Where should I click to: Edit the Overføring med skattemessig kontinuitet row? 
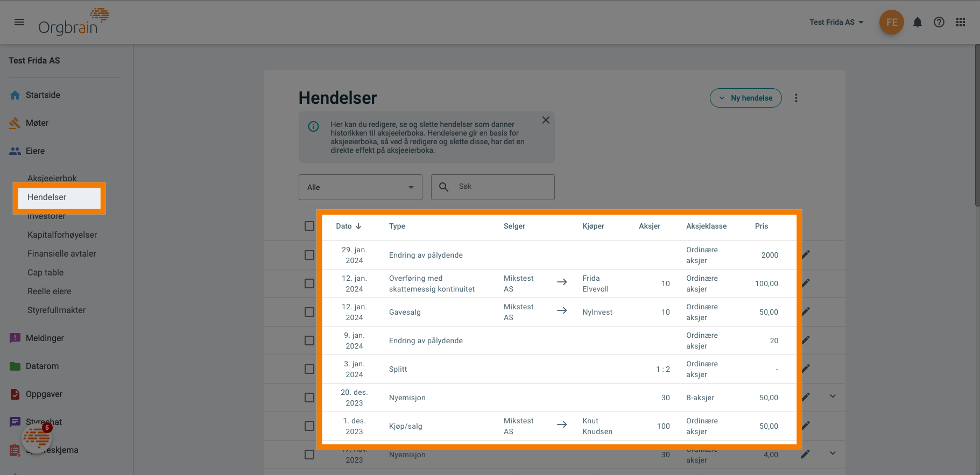pos(806,283)
